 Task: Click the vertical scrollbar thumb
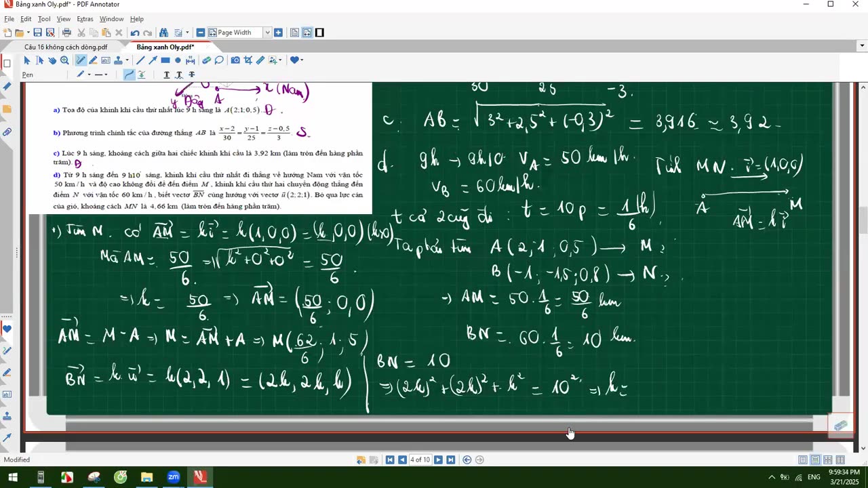(863, 220)
